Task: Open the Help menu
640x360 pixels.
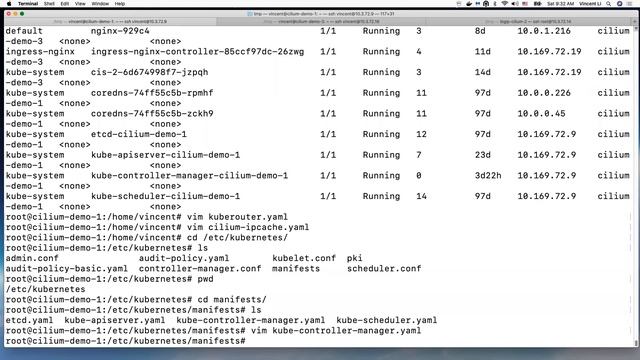Action: coord(120,4)
